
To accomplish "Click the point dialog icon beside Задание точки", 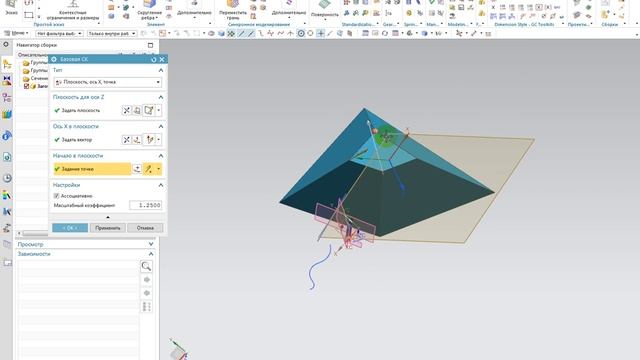I will pos(137,169).
